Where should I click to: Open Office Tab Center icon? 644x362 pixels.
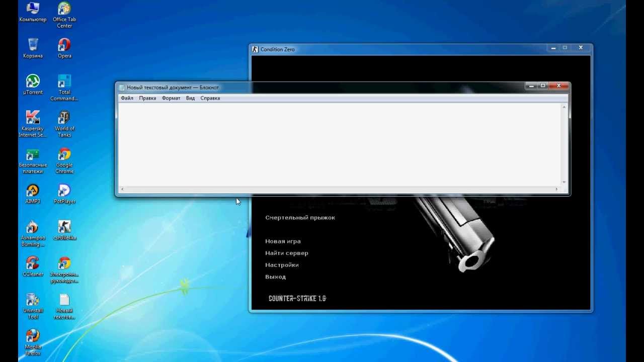click(64, 15)
